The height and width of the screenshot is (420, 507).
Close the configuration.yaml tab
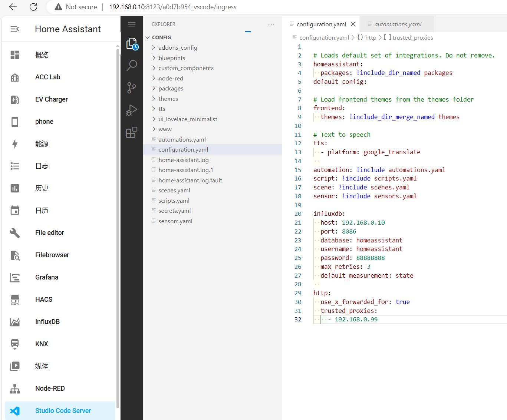coord(353,24)
